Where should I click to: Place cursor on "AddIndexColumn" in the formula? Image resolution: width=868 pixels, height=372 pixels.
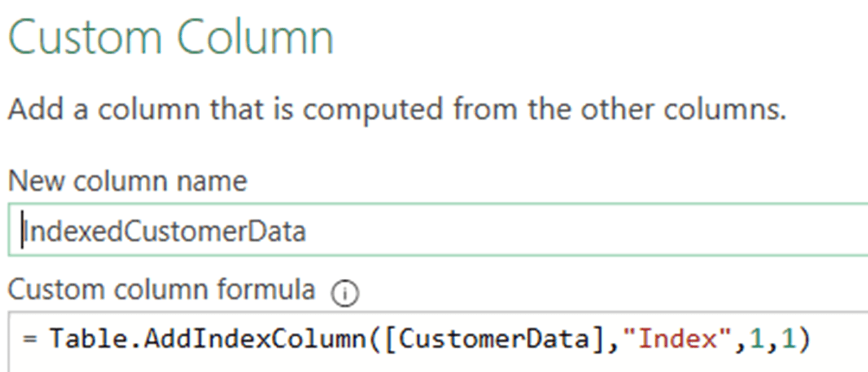(x=255, y=339)
